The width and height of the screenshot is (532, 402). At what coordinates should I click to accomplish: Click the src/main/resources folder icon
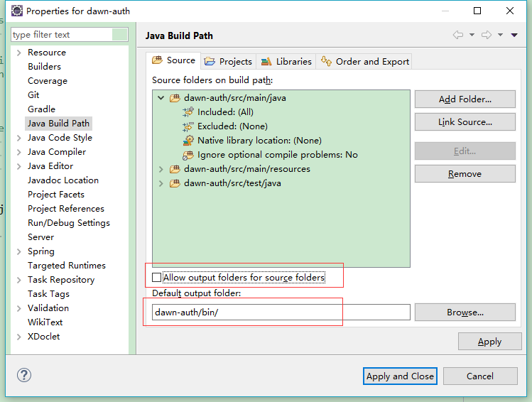click(x=175, y=169)
